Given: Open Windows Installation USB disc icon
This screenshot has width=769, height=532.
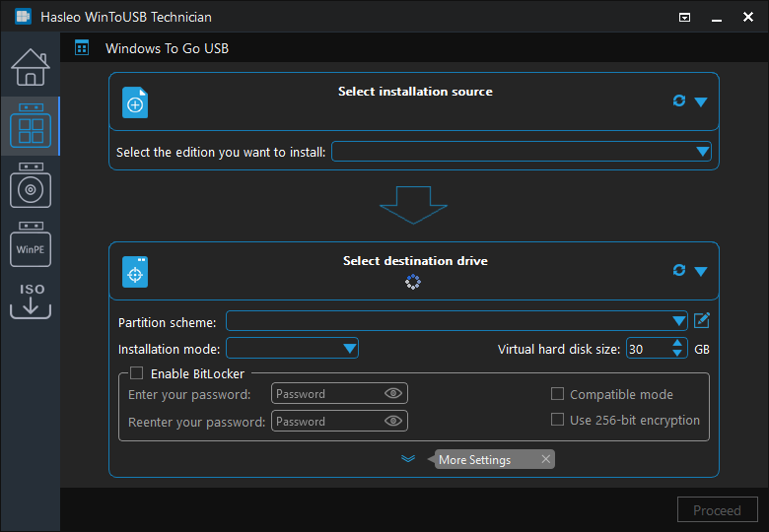Looking at the screenshot, I should coord(30,185).
